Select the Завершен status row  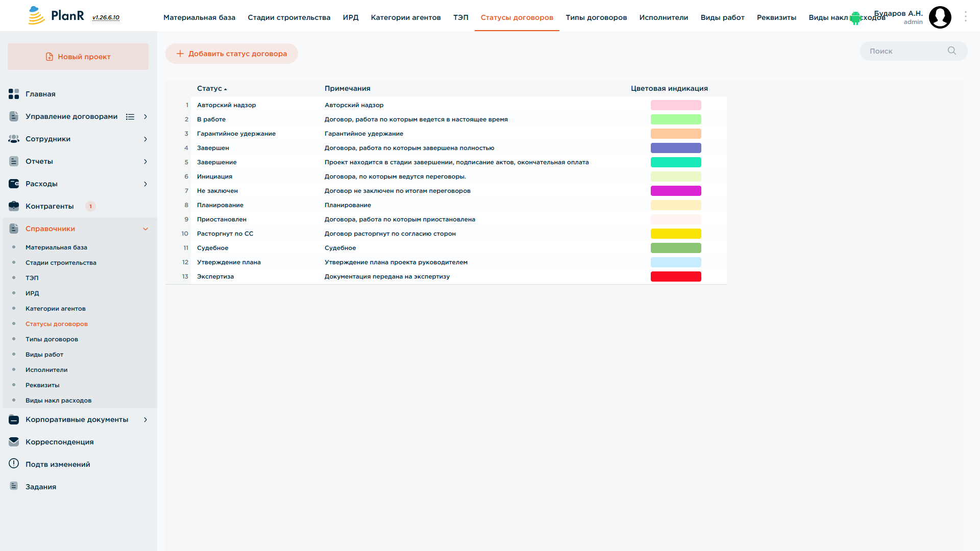click(446, 148)
